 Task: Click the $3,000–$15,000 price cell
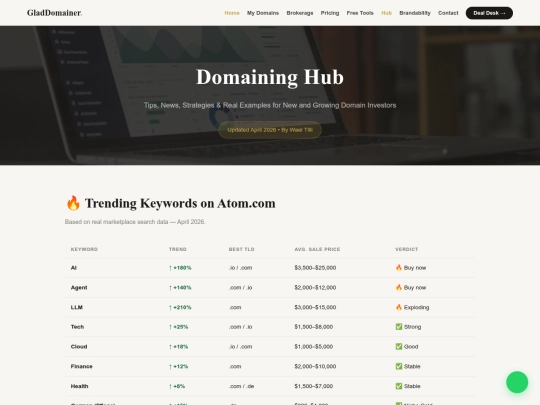coord(315,307)
